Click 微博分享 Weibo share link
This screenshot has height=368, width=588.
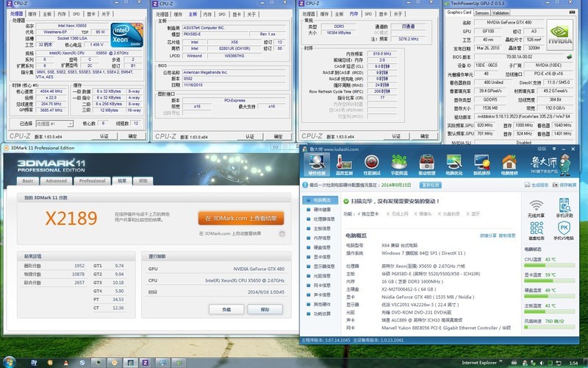click(488, 236)
